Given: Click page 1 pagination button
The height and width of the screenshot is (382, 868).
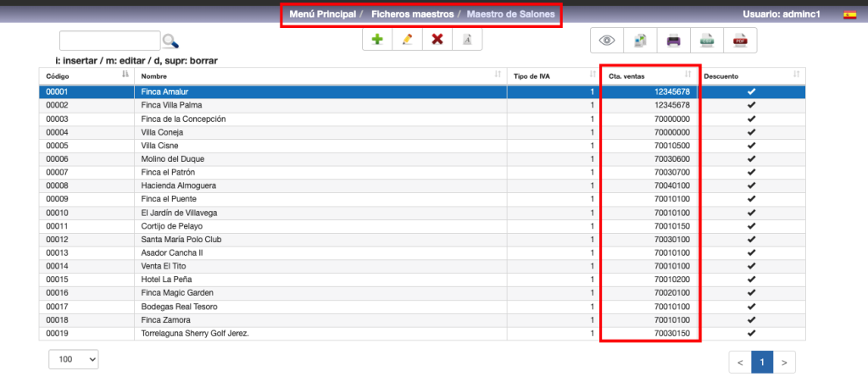Looking at the screenshot, I should point(761,363).
